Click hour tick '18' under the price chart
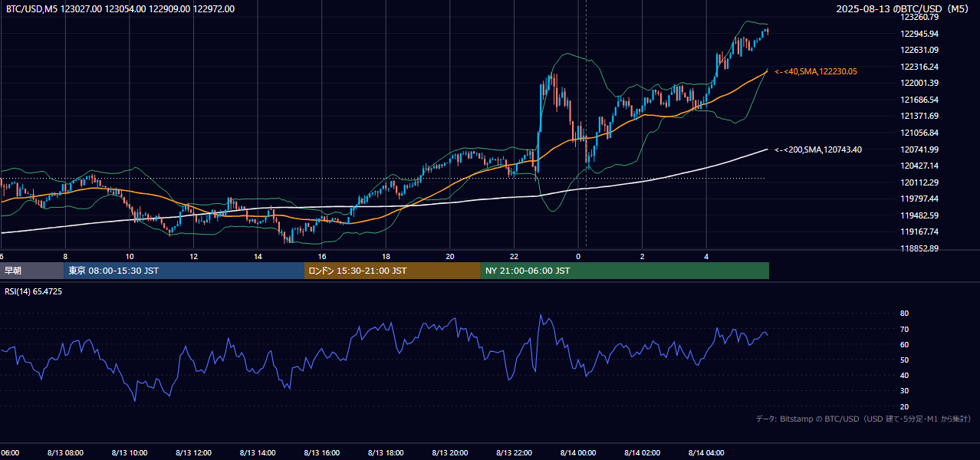The image size is (980, 460). (x=386, y=256)
